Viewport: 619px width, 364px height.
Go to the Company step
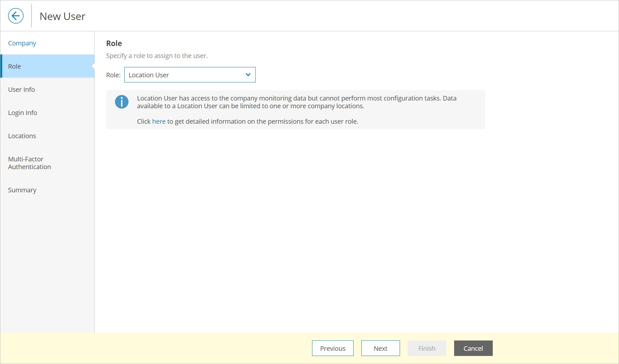click(x=22, y=43)
